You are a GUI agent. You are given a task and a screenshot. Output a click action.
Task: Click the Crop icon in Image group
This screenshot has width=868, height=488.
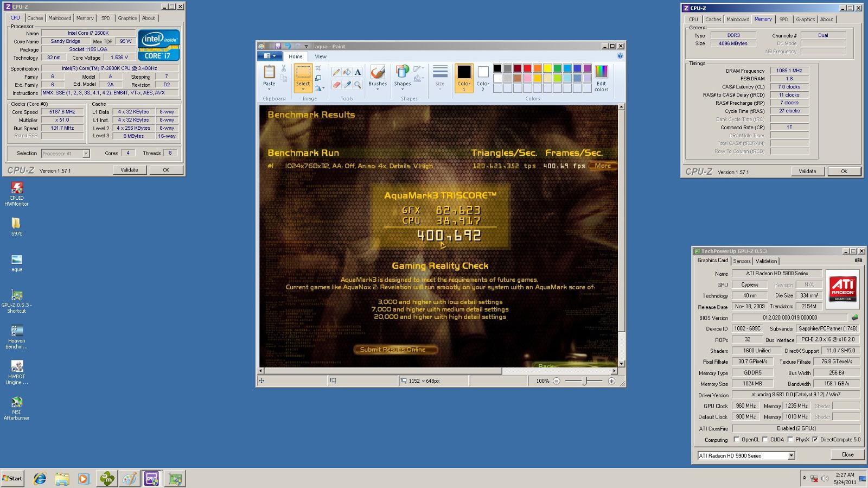pyautogui.click(x=318, y=68)
